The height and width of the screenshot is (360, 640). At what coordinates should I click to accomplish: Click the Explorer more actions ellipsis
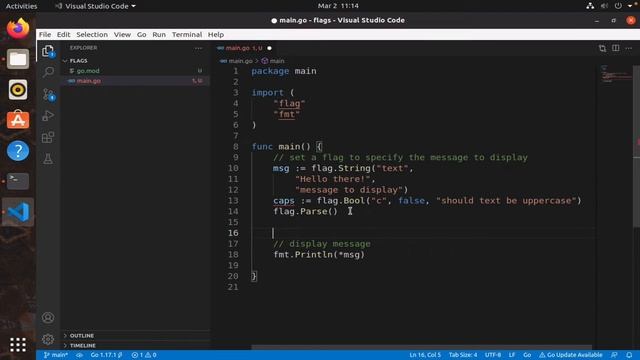(198, 48)
